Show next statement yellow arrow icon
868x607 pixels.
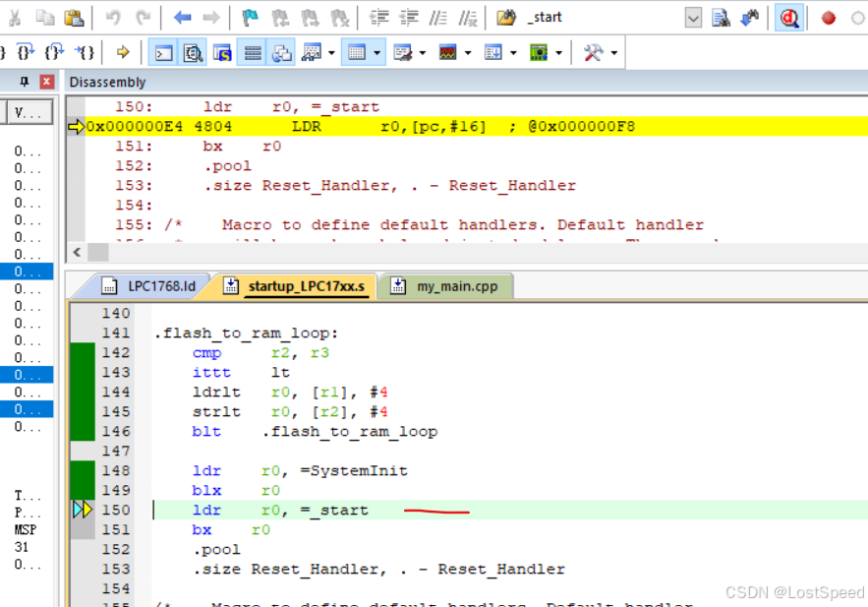[123, 52]
